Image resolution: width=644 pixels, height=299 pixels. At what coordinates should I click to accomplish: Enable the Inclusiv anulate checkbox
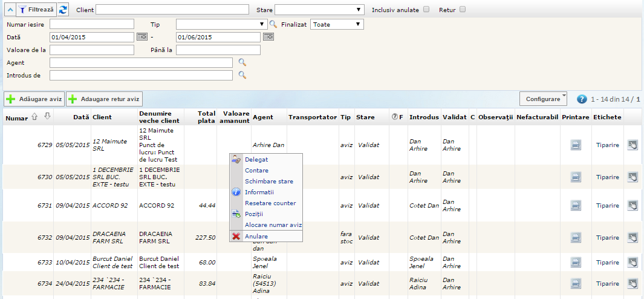click(x=426, y=10)
